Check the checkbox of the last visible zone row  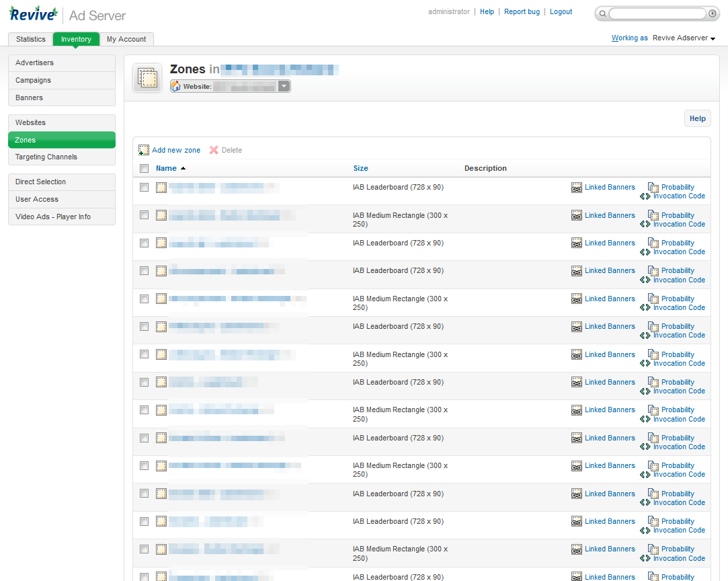tap(144, 576)
